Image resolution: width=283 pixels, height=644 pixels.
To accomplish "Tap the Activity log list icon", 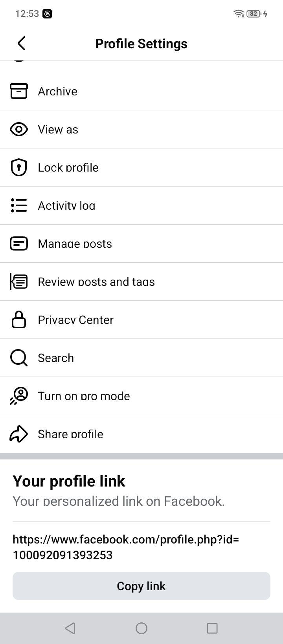I will pyautogui.click(x=18, y=205).
